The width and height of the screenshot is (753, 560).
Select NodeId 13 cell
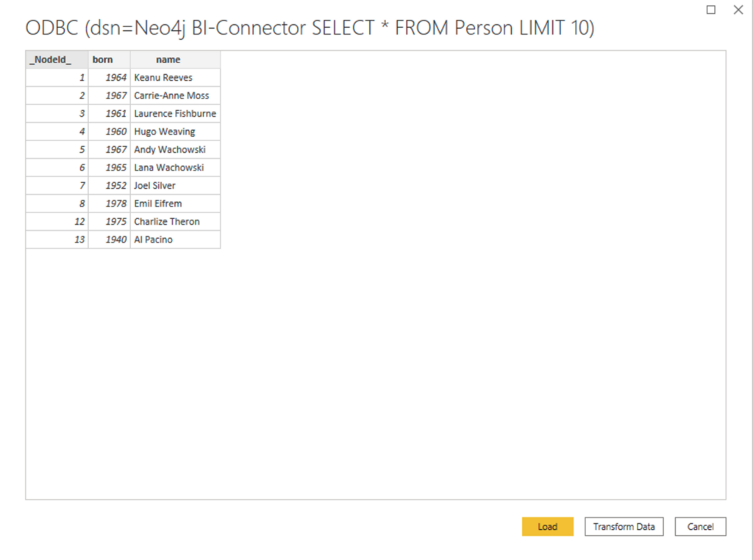coord(57,240)
